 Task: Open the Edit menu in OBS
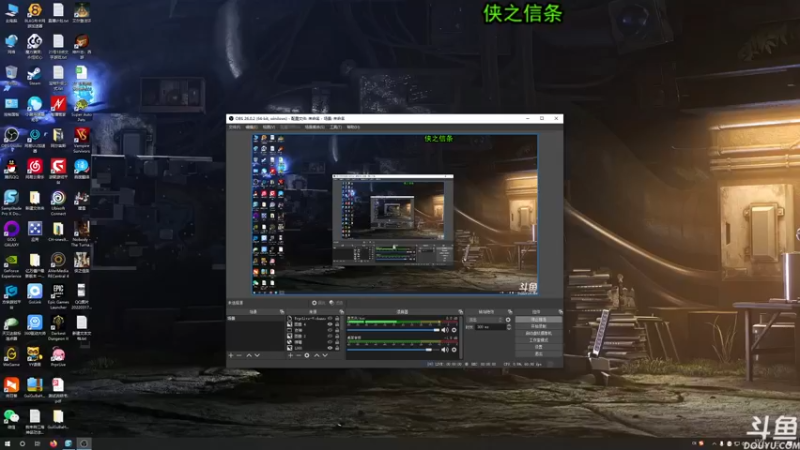(x=251, y=127)
